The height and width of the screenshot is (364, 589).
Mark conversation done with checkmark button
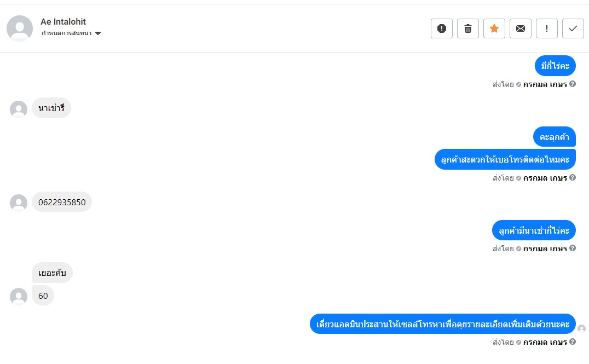coord(573,28)
